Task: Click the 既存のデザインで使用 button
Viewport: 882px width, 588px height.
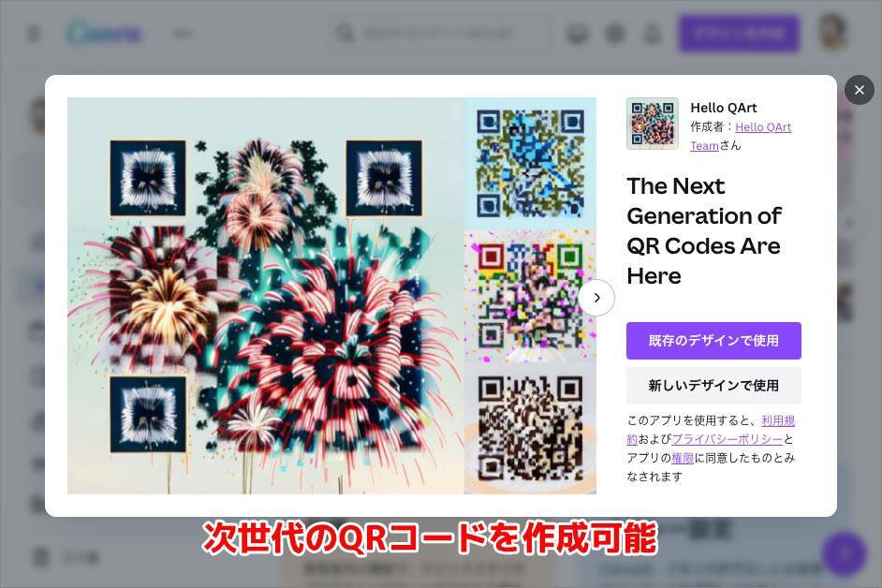Action: (713, 341)
